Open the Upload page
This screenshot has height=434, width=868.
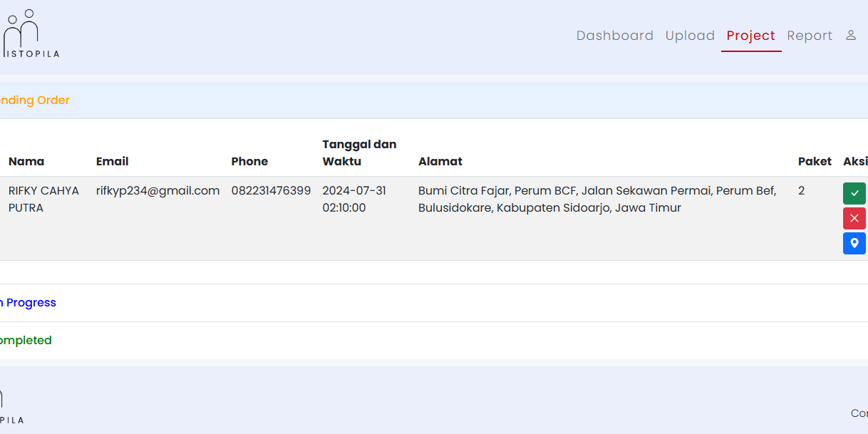(690, 36)
